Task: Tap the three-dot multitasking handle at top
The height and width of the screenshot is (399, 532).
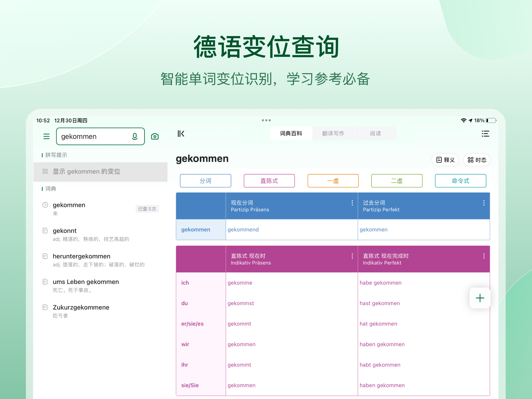Action: click(x=266, y=120)
